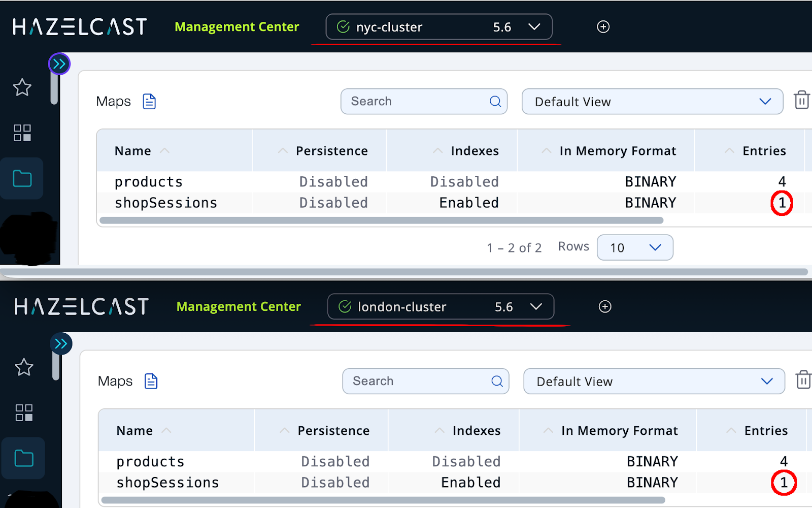812x508 pixels.
Task: Open shopSessions map in nyc-cluster table
Action: point(166,203)
